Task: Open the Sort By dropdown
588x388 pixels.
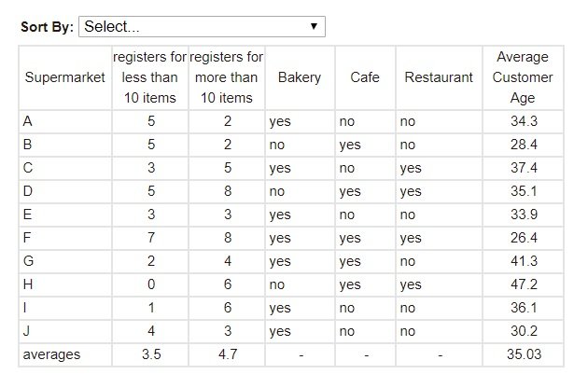Action: (202, 26)
